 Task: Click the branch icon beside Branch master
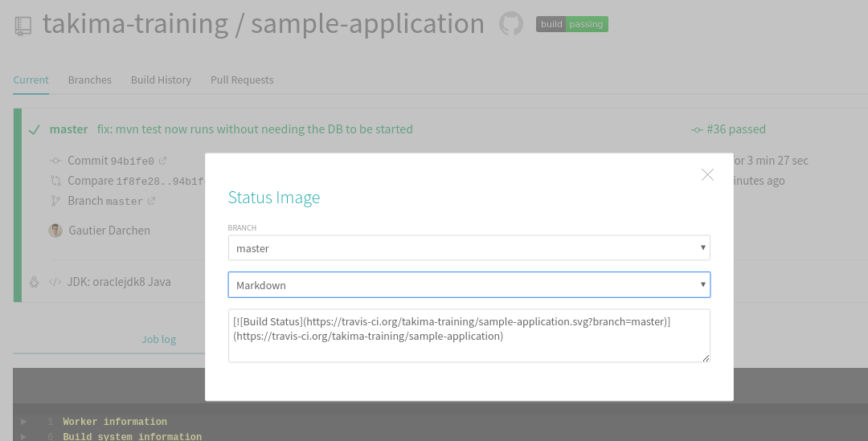(55, 201)
